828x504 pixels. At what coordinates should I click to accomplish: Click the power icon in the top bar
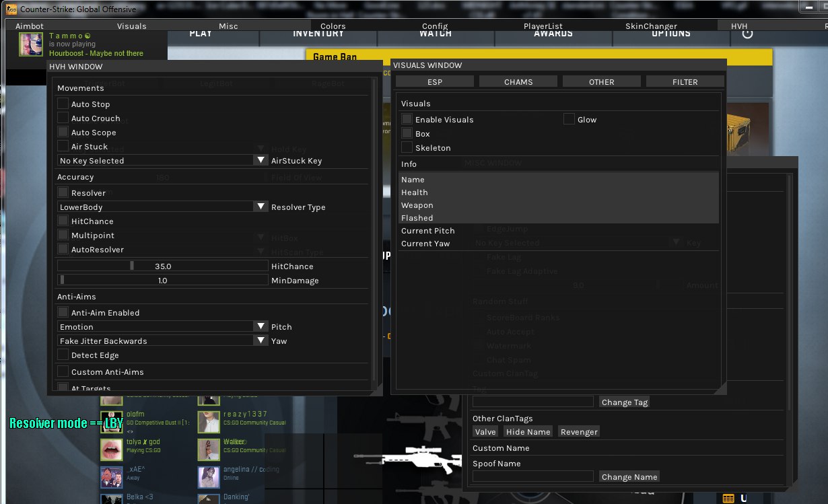tap(747, 34)
